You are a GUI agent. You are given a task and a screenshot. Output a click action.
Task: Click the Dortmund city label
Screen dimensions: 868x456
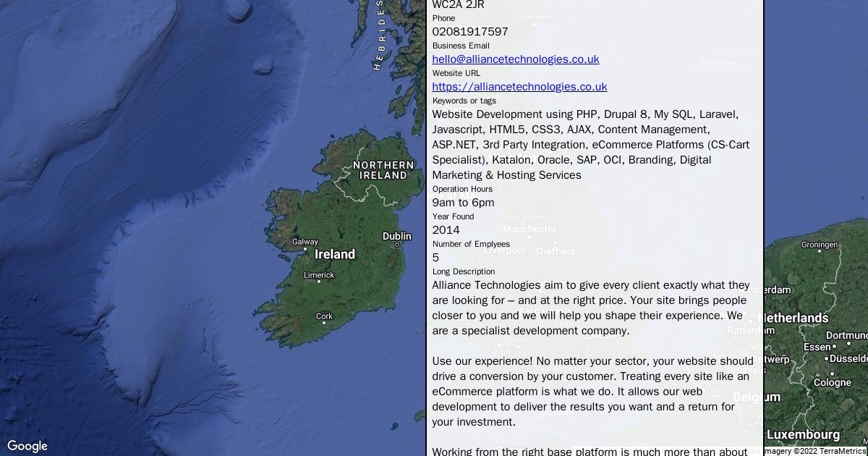[846, 336]
